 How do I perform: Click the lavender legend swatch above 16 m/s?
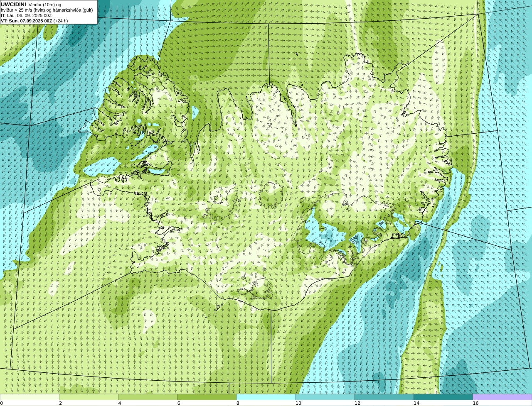[502, 397]
